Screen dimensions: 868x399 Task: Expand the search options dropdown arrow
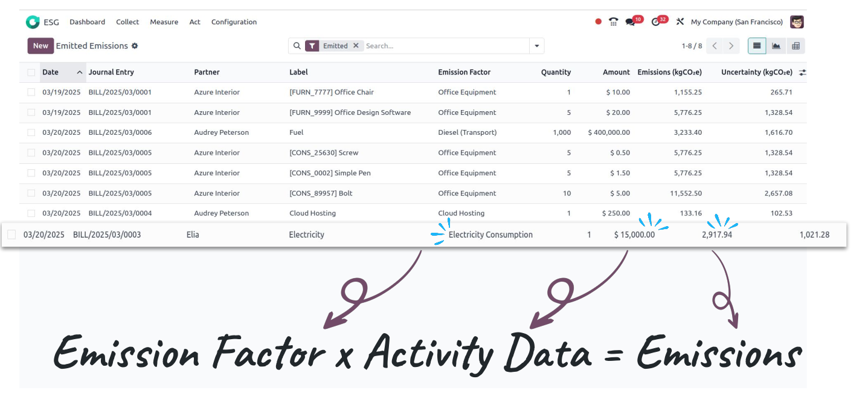click(x=537, y=46)
